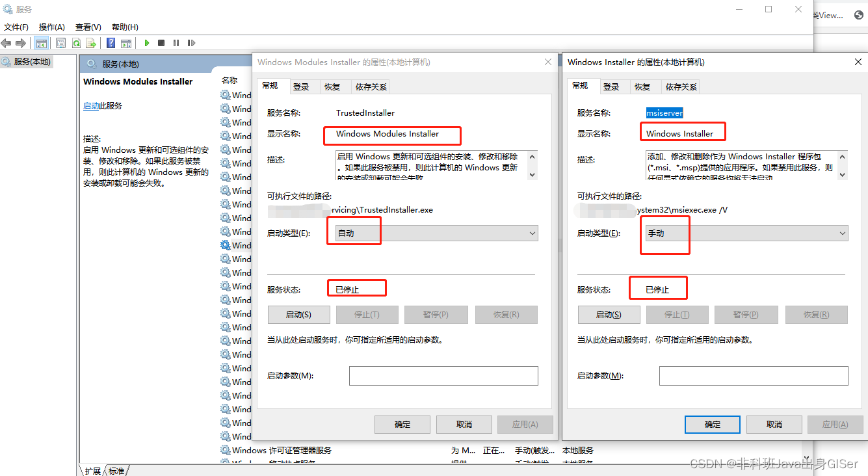Start service with the green play icon
The image size is (868, 476).
147,43
